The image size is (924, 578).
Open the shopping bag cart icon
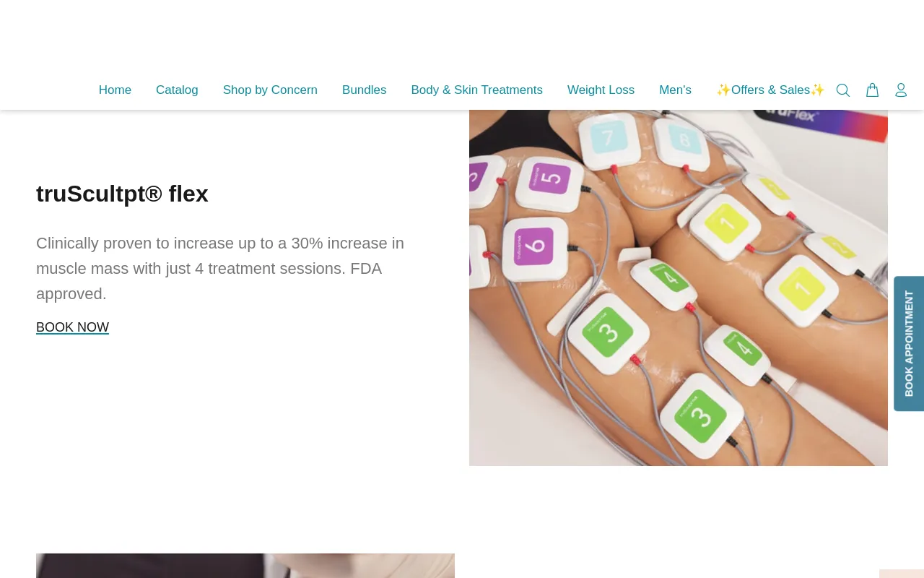872,90
